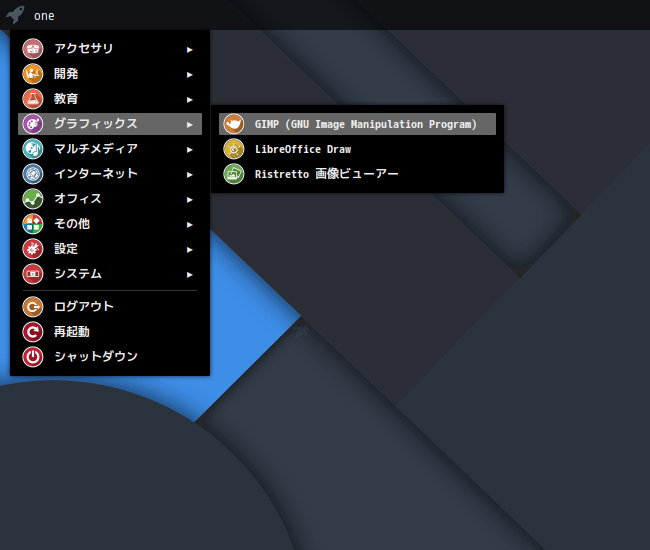Click the ログアウト orange icon
This screenshot has width=650, height=550.
click(33, 307)
